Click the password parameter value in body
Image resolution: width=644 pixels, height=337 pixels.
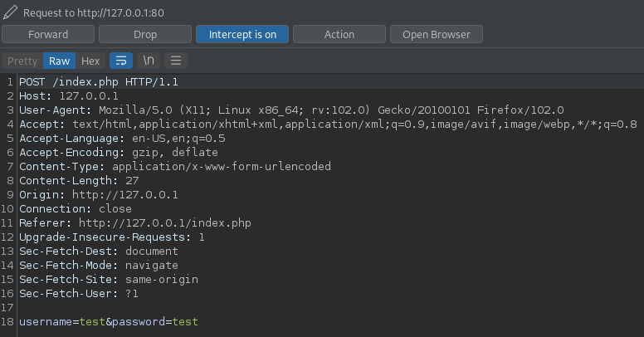click(x=184, y=321)
